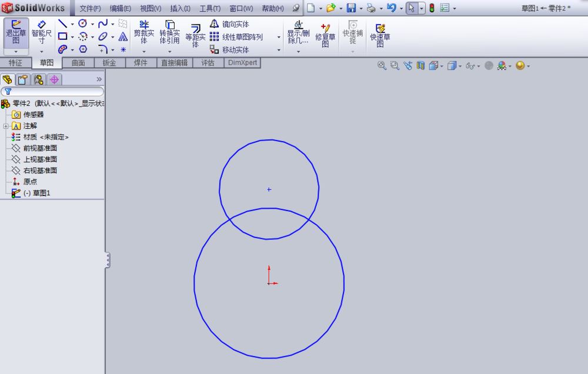Activate Convert Entities (转换实体引用)

tap(169, 32)
